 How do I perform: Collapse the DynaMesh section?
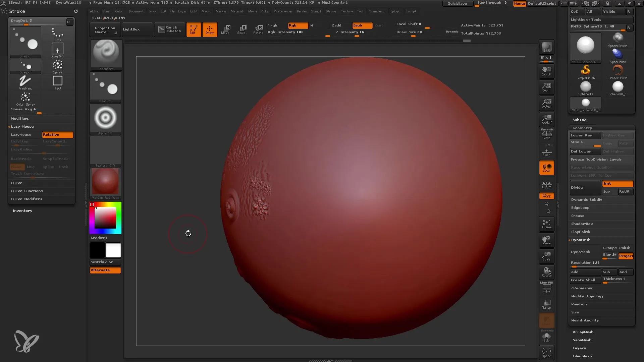[x=581, y=240]
